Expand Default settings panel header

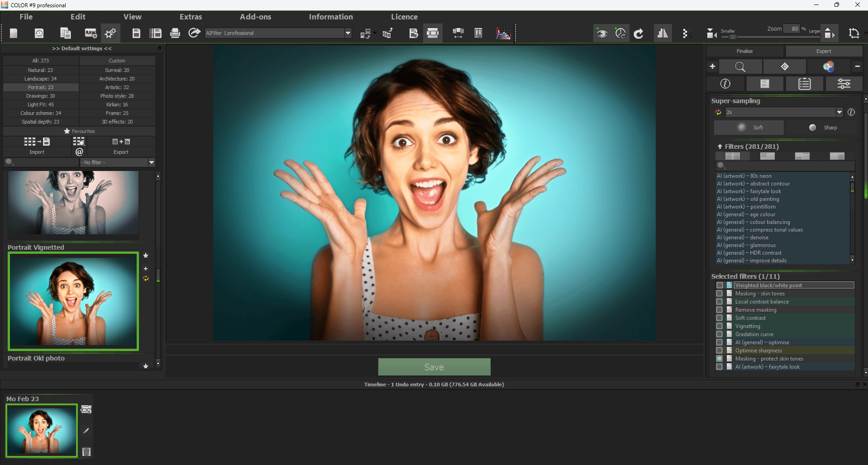click(82, 48)
